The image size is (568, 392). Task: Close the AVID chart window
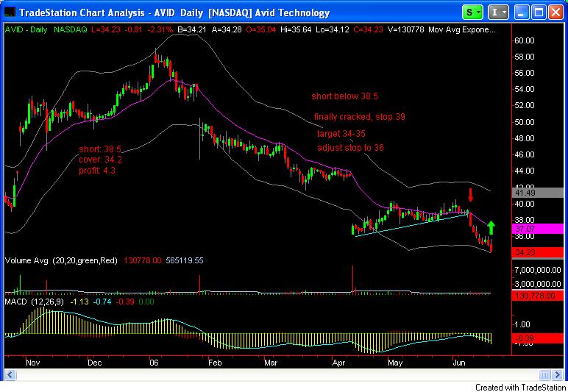[555, 13]
